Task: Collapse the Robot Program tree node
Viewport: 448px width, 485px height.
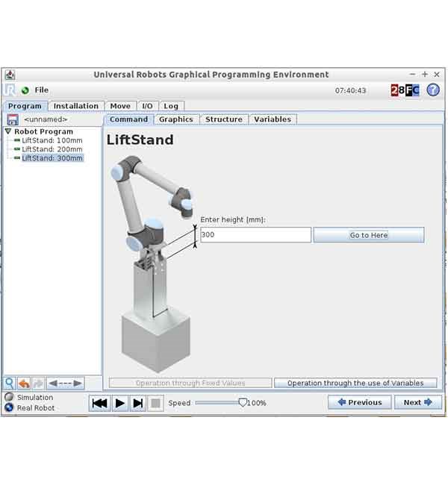Action: [8, 131]
